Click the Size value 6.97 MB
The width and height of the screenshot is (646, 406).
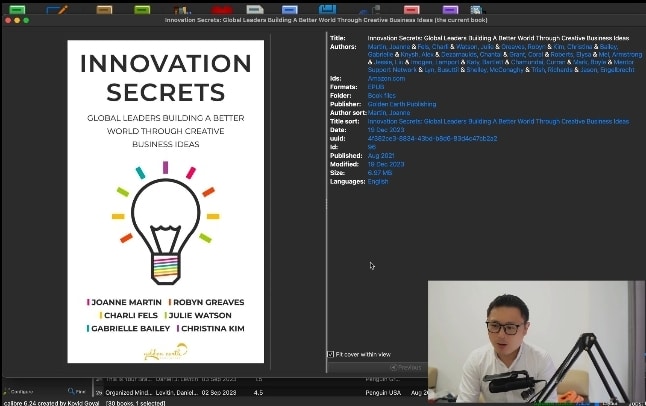tap(379, 173)
